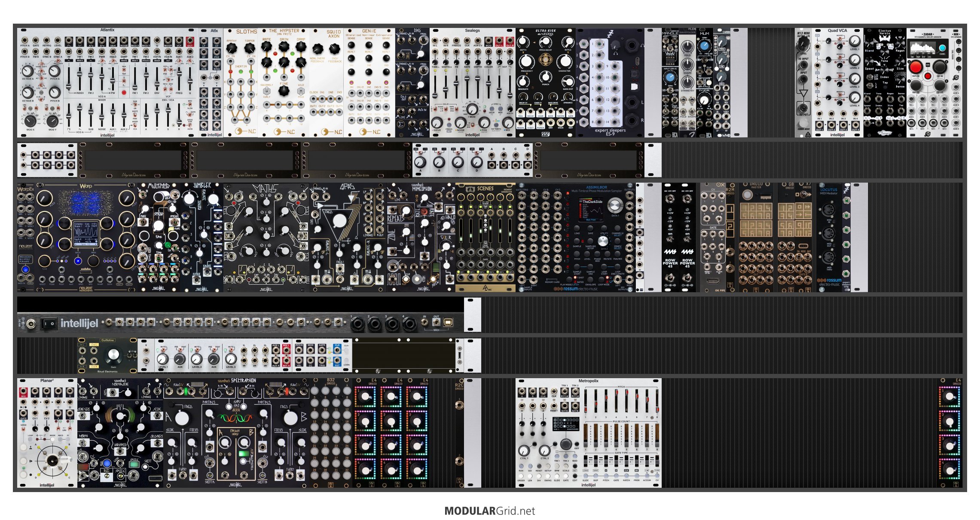Open the Warp oscillator module
The height and width of the screenshot is (520, 980).
(x=86, y=237)
